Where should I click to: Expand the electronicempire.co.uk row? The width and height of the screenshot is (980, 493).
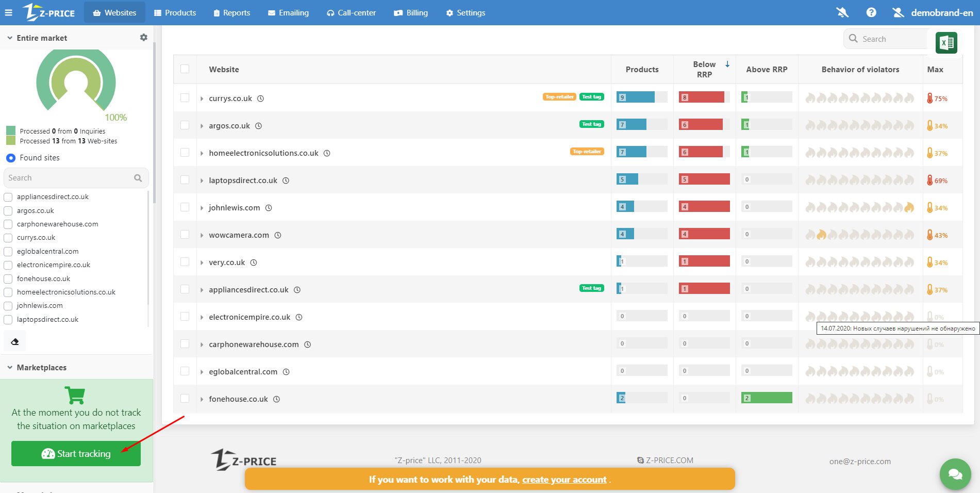[x=202, y=317]
